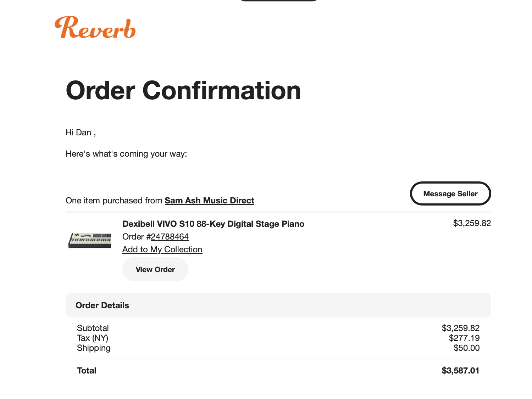Click the Shipping label

[x=94, y=348]
